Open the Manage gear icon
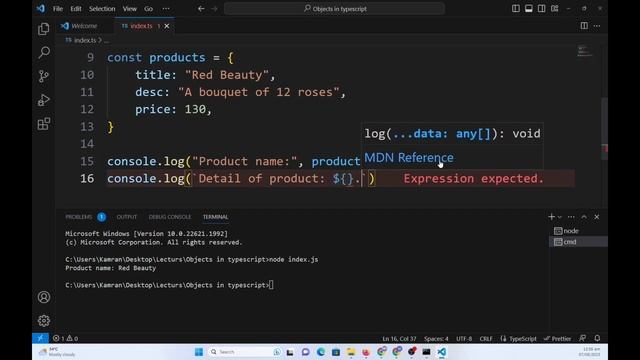Screen dimensions: 640x360 [44, 320]
